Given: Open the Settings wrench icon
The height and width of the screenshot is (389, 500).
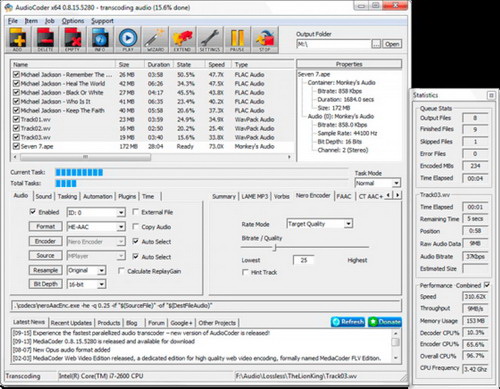Looking at the screenshot, I should (x=210, y=40).
